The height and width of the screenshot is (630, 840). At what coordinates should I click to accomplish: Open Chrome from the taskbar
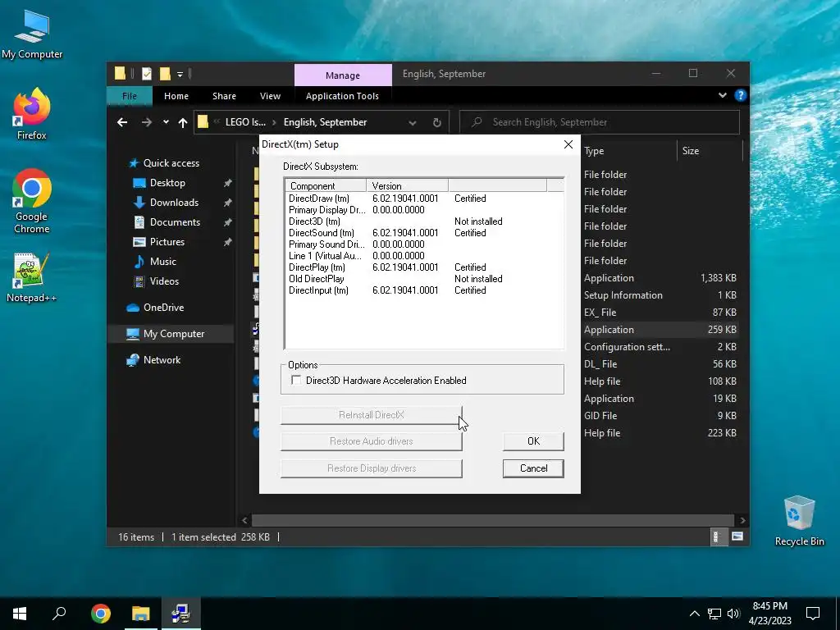click(x=101, y=614)
